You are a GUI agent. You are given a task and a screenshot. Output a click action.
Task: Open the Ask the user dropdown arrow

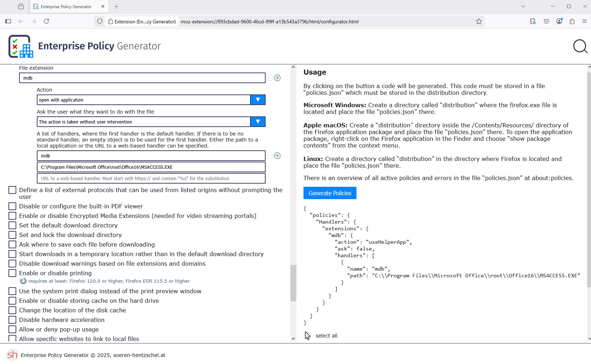[x=258, y=122]
